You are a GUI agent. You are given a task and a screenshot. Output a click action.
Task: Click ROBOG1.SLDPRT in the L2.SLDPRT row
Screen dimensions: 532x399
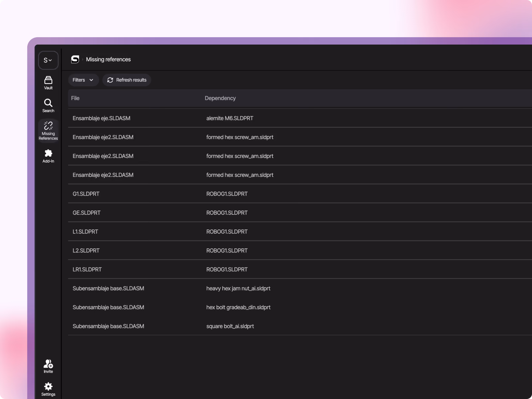(x=227, y=251)
